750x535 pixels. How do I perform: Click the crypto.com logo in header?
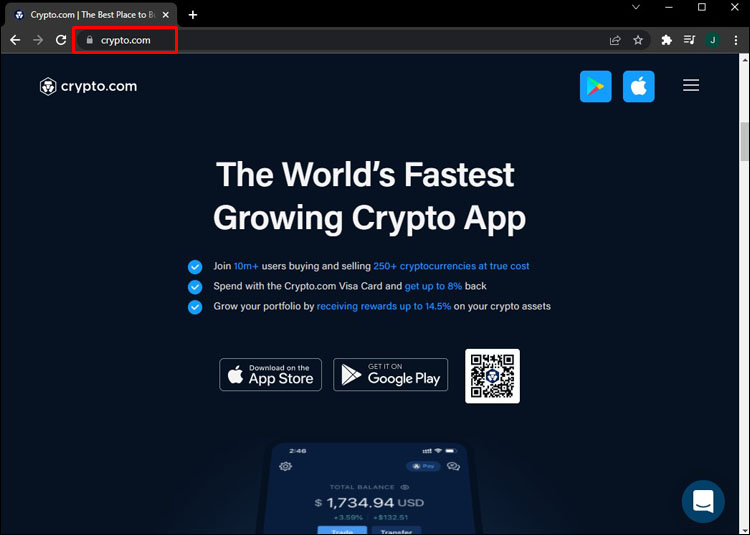(x=88, y=87)
